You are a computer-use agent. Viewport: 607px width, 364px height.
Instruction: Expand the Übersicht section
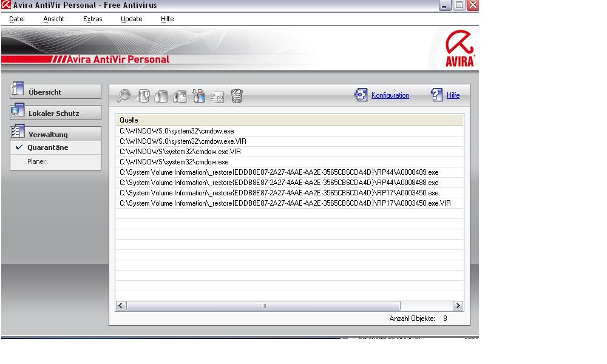[x=55, y=91]
